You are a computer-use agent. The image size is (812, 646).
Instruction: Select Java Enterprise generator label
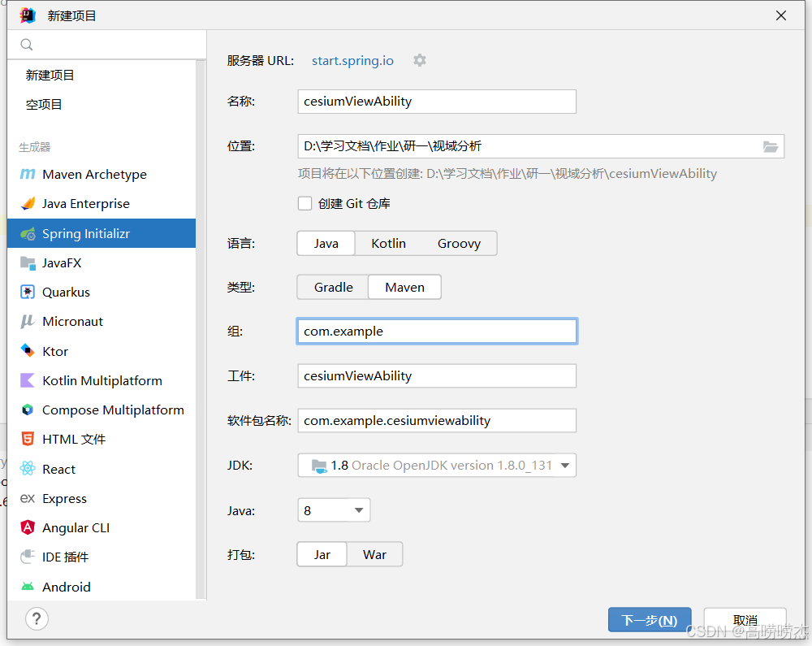pyautogui.click(x=86, y=204)
